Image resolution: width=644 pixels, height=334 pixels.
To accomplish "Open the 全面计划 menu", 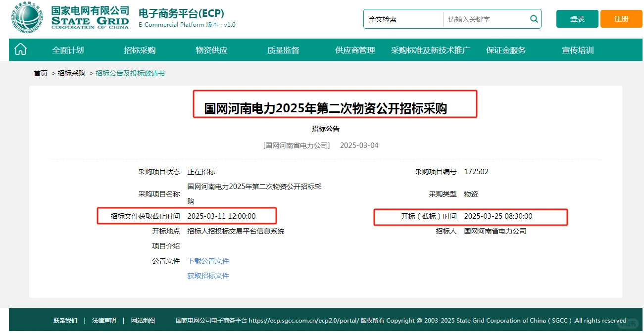I will (68, 50).
